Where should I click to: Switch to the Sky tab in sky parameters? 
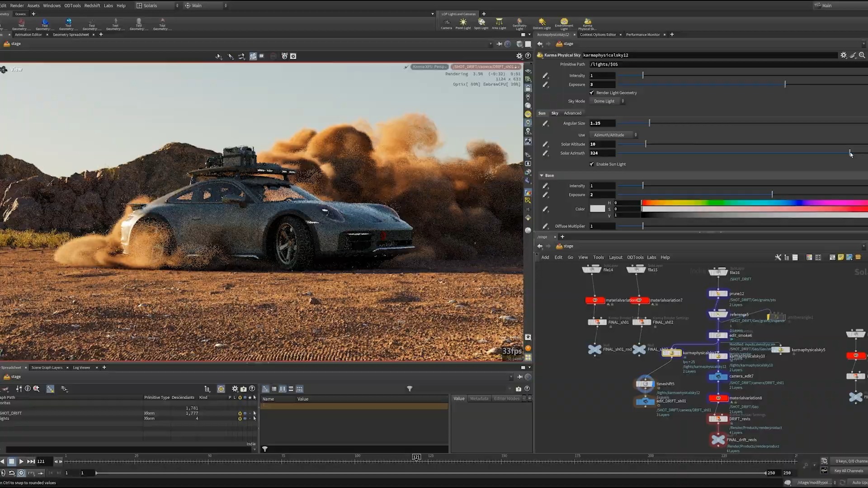pyautogui.click(x=555, y=113)
